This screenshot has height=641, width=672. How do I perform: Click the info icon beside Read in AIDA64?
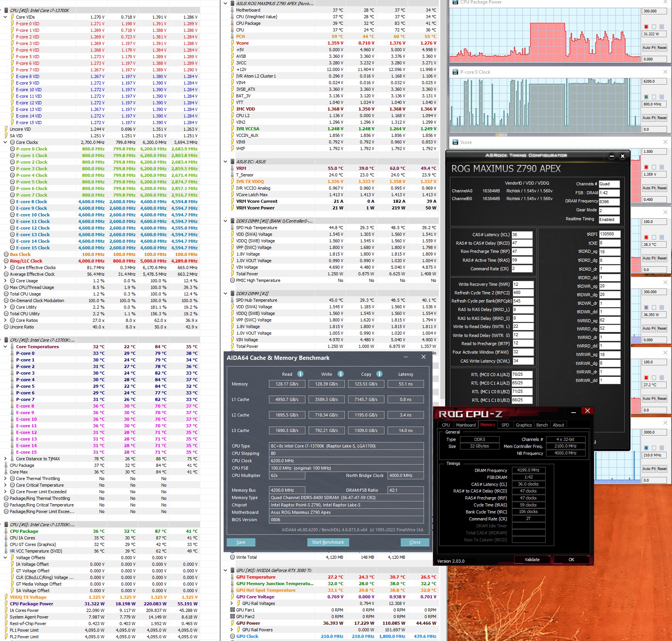pyautogui.click(x=300, y=374)
